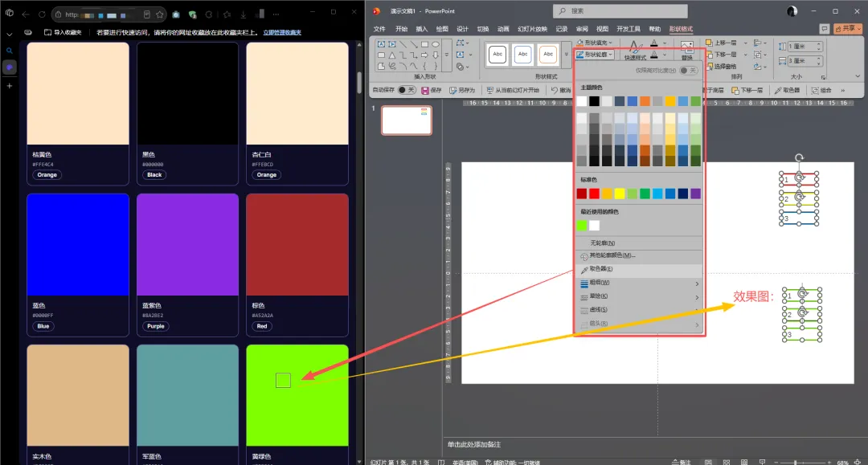The image size is (868, 465).
Task: Select slide 1 thumbnail in the panel
Action: coord(407,120)
